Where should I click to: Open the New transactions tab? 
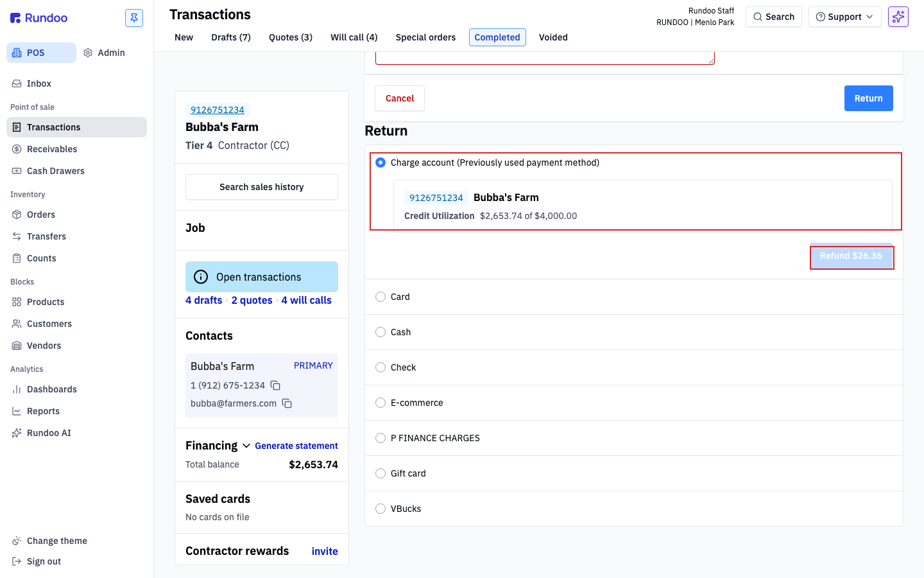pos(184,37)
